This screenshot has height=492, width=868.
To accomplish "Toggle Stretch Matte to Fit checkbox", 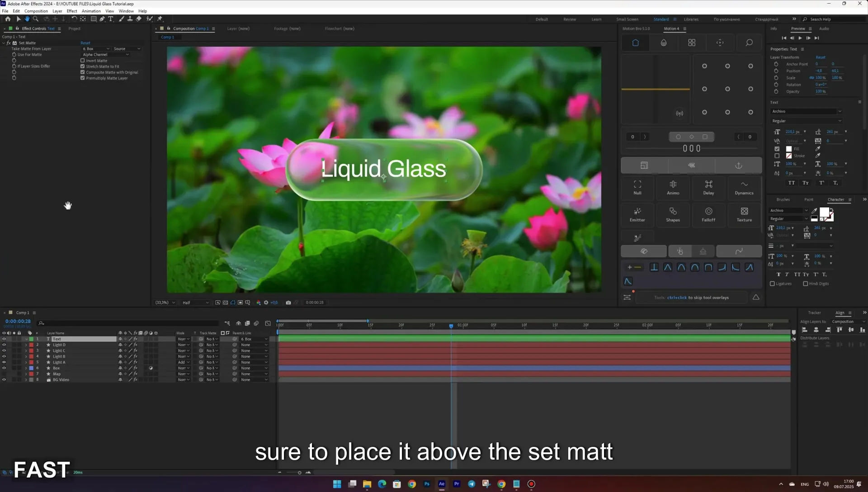I will (x=83, y=66).
